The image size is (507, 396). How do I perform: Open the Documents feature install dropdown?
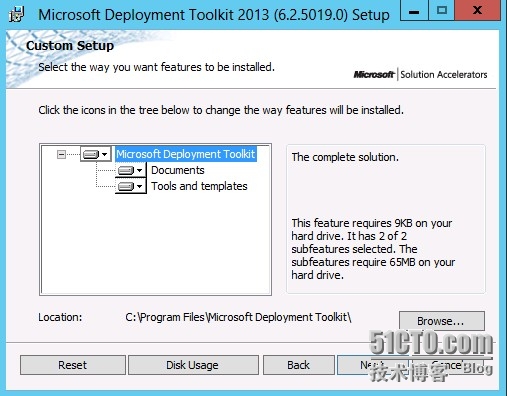[x=131, y=170]
